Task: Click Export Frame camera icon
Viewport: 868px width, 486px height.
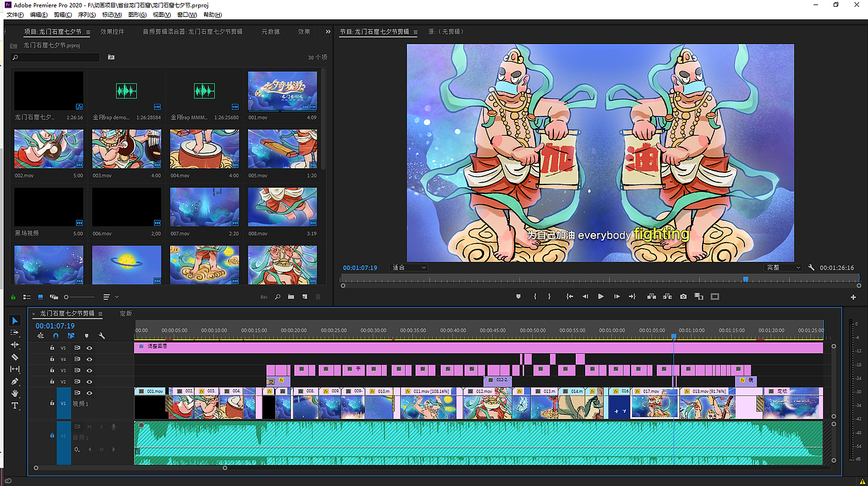Action: pos(684,296)
